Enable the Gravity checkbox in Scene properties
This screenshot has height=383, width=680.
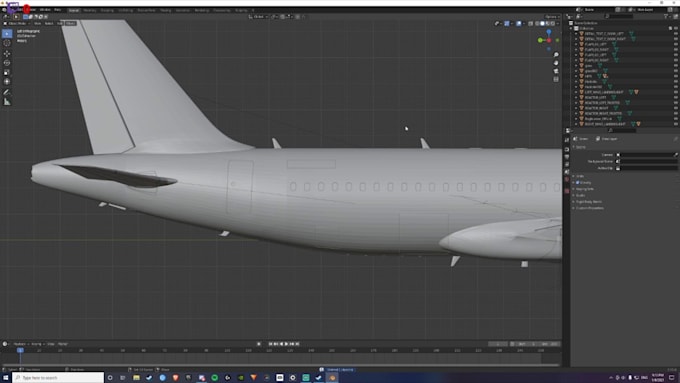tap(578, 183)
